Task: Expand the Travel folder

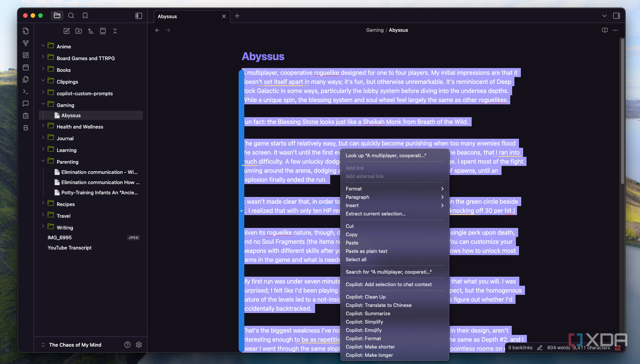Action: [x=43, y=215]
